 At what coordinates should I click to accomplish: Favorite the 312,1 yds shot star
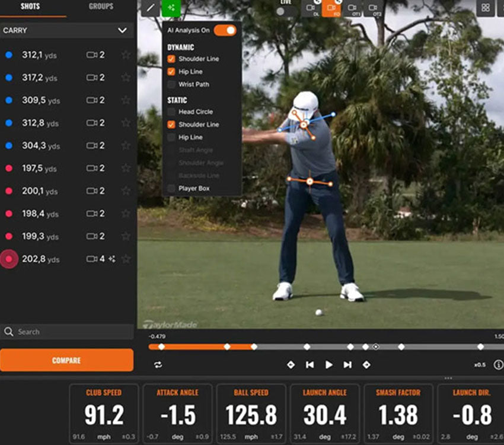[126, 55]
